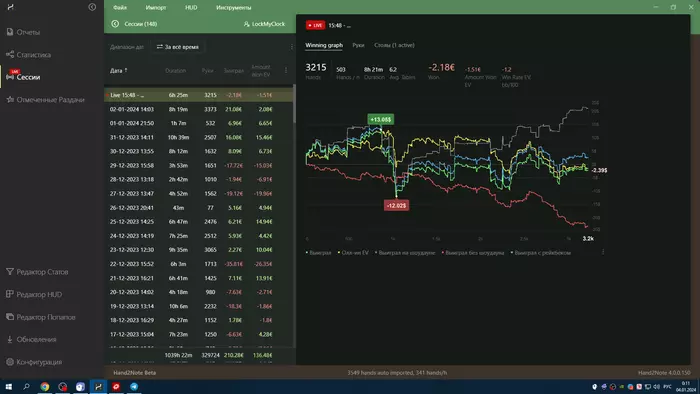
Task: Open the date range options menu (three dots)
Action: (x=292, y=47)
